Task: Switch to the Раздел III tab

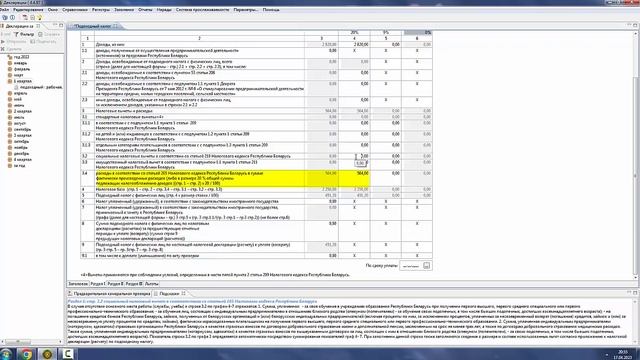Action: [x=134, y=283]
